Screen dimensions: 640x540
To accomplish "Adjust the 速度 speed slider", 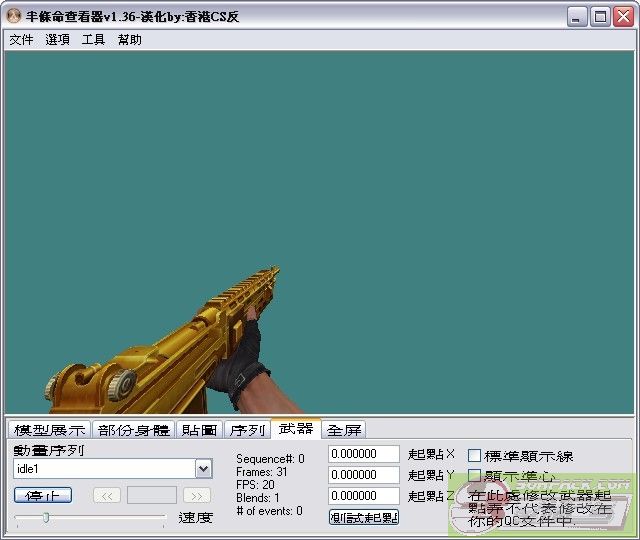I will (x=45, y=517).
